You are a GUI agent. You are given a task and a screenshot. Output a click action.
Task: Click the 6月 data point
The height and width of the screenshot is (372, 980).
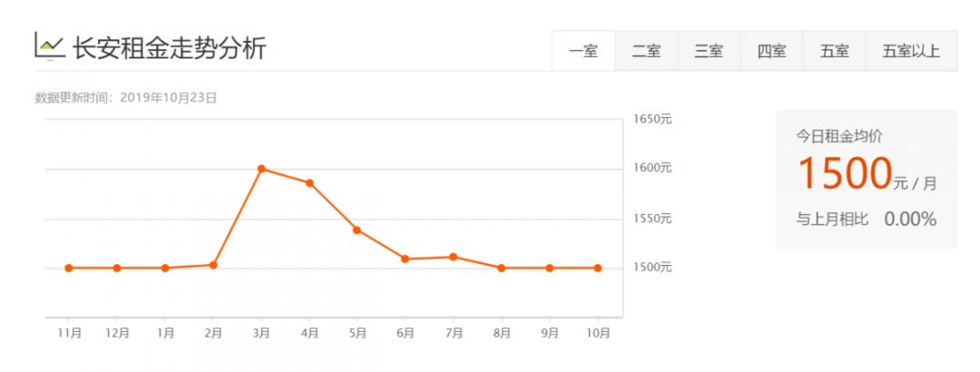(406, 259)
